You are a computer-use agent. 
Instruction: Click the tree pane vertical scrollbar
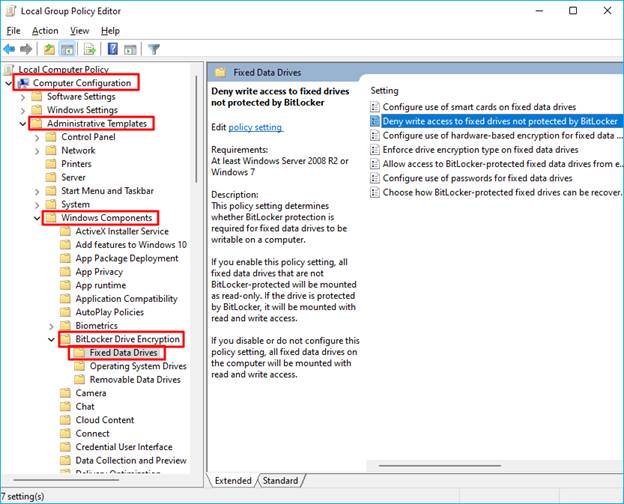[x=196, y=129]
